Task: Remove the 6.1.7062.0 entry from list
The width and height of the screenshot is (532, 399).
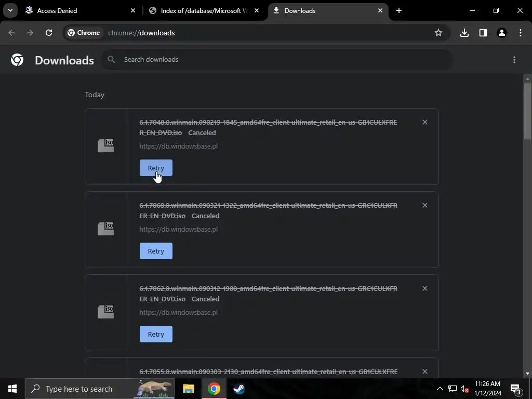Action: click(425, 288)
